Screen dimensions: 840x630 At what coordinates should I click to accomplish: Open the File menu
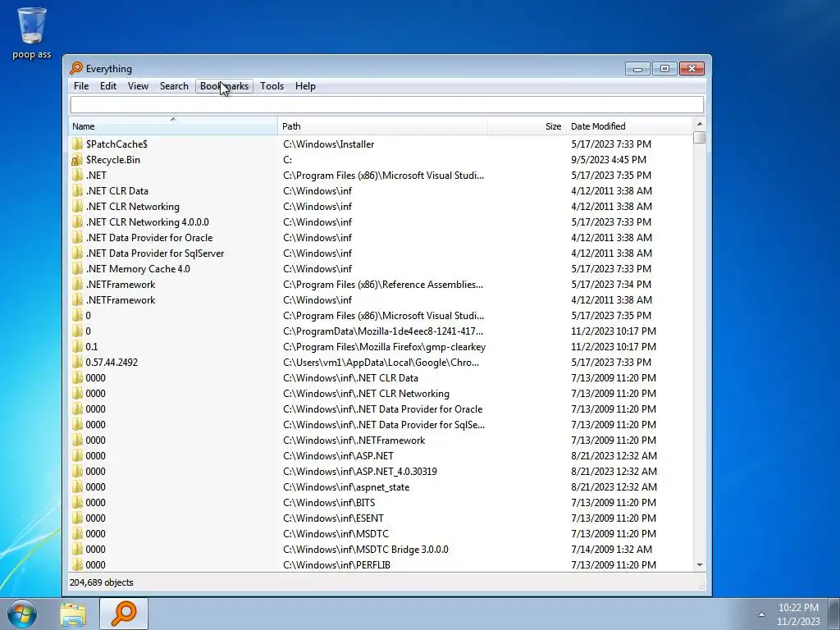pos(81,85)
